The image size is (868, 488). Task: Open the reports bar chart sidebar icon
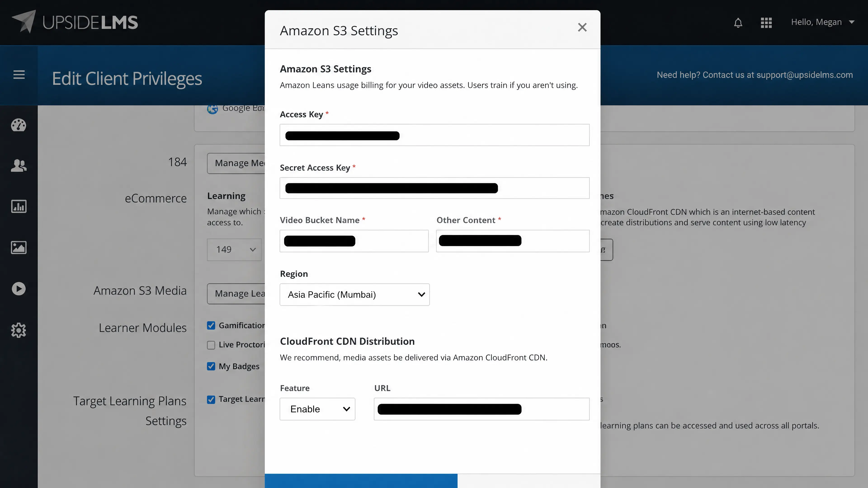tap(19, 206)
